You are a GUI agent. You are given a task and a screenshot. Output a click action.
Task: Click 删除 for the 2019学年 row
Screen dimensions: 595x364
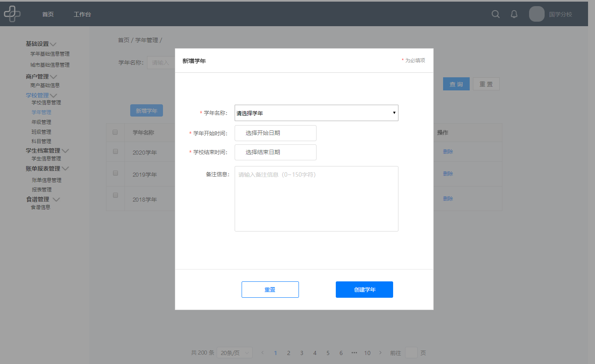coord(448,173)
